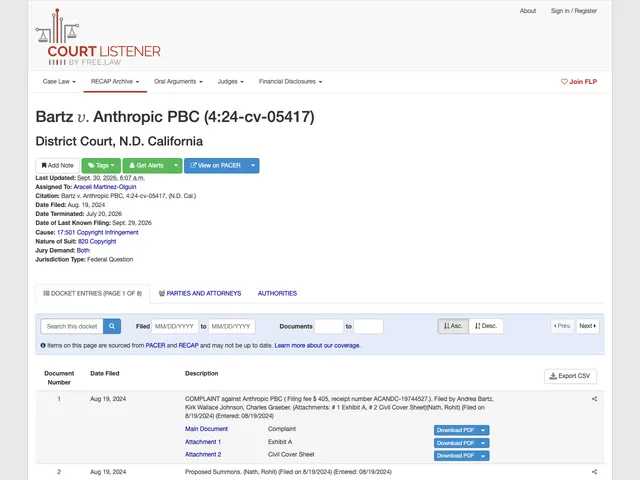This screenshot has width=640, height=480.
Task: Open the Attachment 2 link
Action: click(x=203, y=455)
